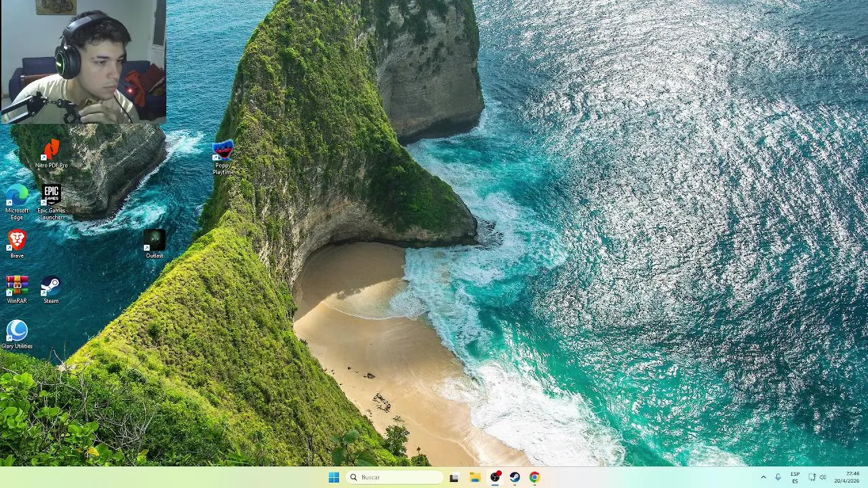Select the Steam desktop shortcut

(51, 289)
